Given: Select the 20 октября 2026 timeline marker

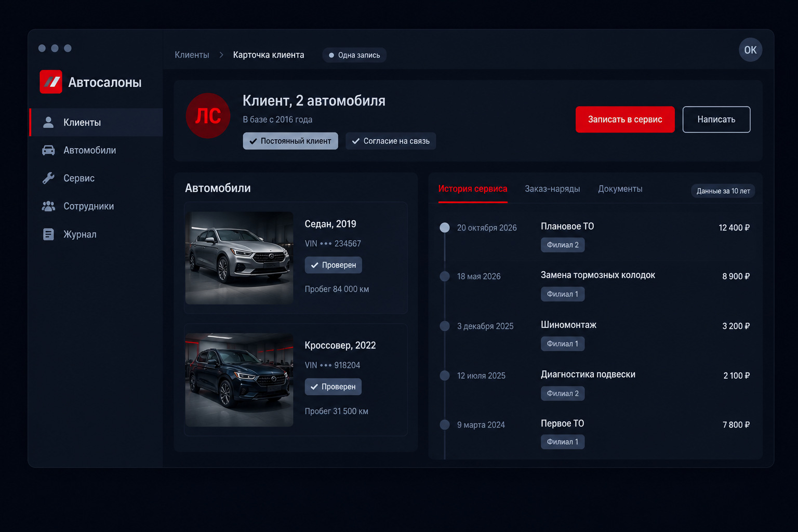Looking at the screenshot, I should click(x=445, y=228).
